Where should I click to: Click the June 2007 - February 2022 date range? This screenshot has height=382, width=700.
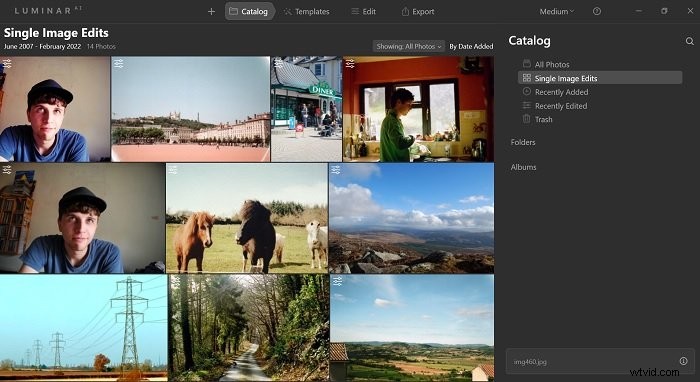point(42,46)
